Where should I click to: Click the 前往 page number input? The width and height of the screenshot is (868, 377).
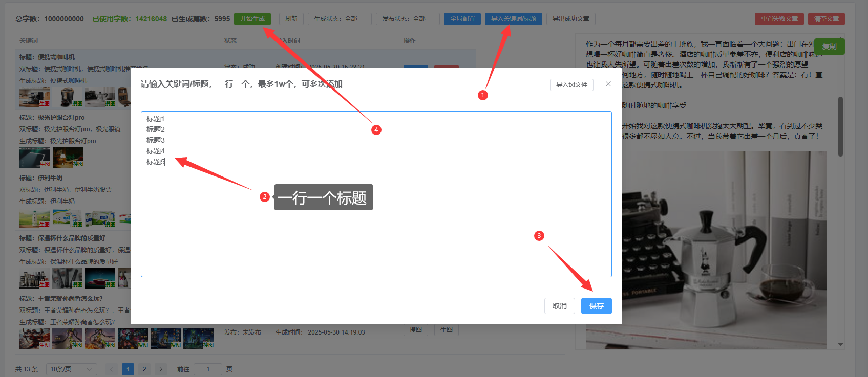208,369
